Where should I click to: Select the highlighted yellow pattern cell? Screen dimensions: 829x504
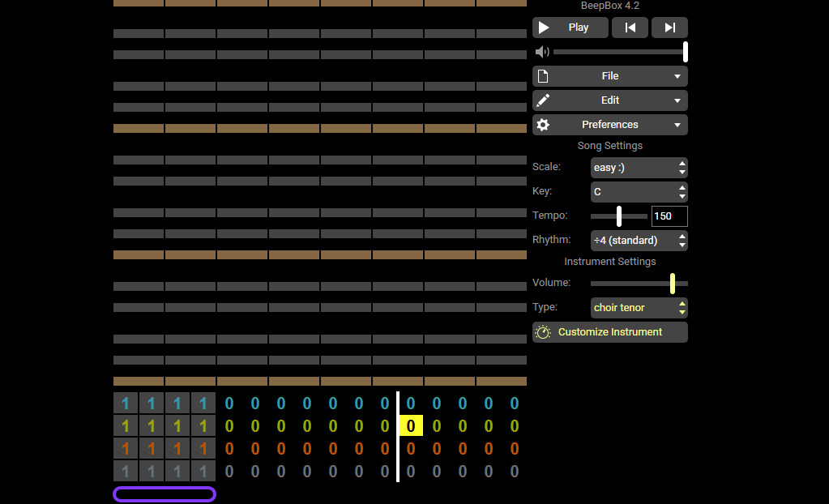pos(411,426)
